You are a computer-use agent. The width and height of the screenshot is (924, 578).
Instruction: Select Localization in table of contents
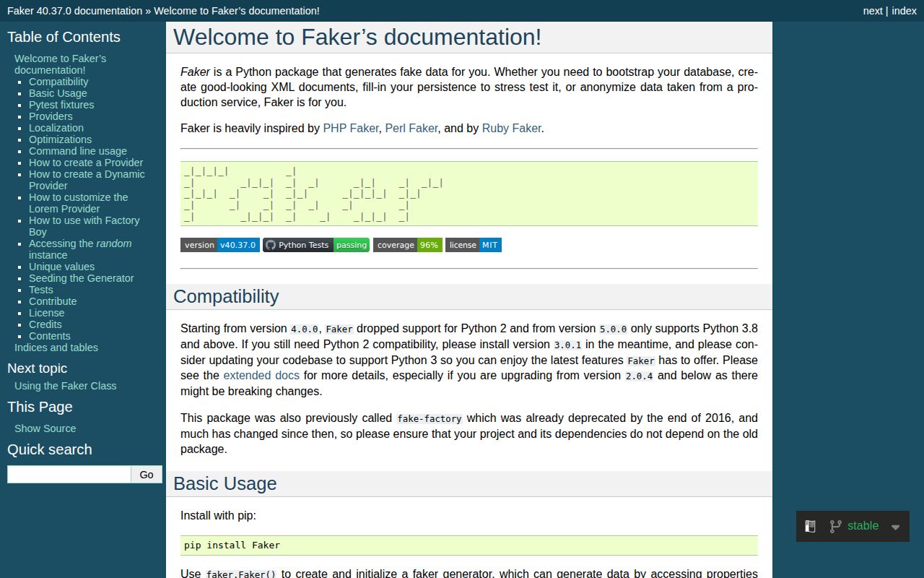(x=56, y=128)
